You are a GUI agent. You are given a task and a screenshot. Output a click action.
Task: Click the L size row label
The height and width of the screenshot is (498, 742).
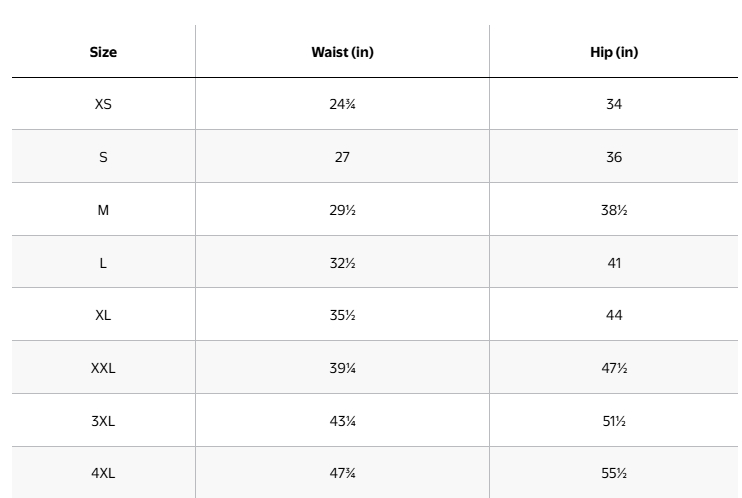coord(103,263)
